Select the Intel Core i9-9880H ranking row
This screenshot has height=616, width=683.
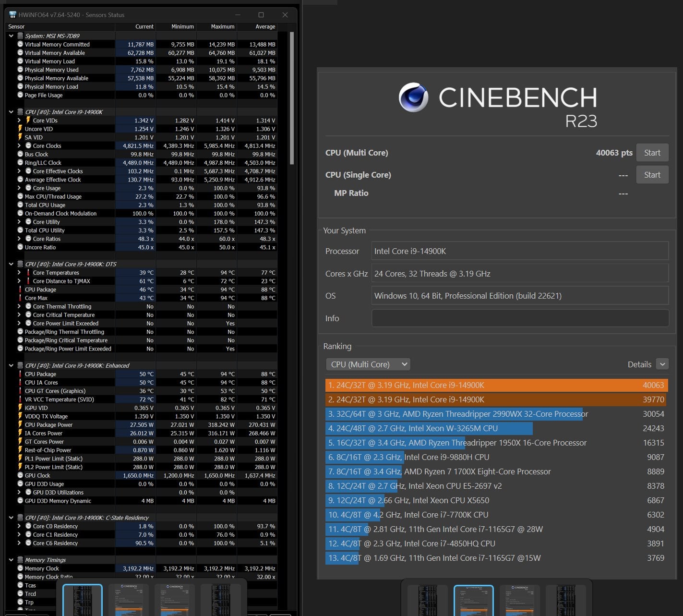pyautogui.click(x=497, y=457)
